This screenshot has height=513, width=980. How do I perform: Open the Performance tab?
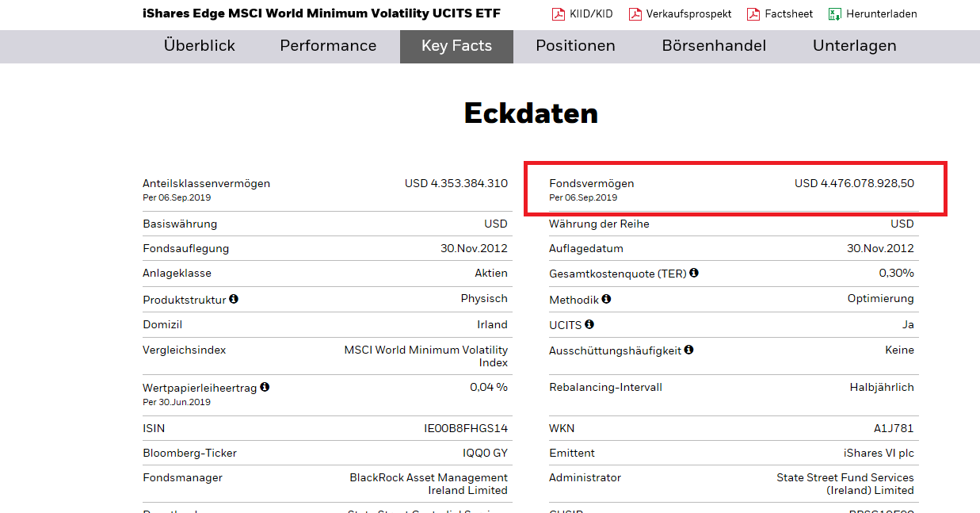click(328, 46)
